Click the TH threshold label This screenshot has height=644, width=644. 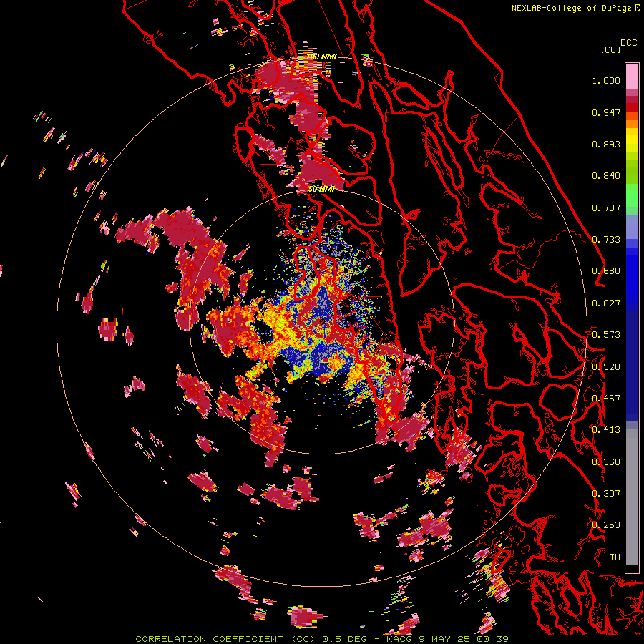coord(615,557)
